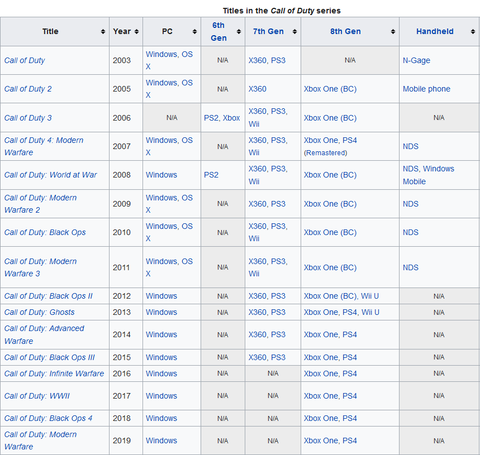This screenshot has height=455, width=480.
Task: Click PS2 in the Call of Duty 3 row
Action: [x=211, y=118]
